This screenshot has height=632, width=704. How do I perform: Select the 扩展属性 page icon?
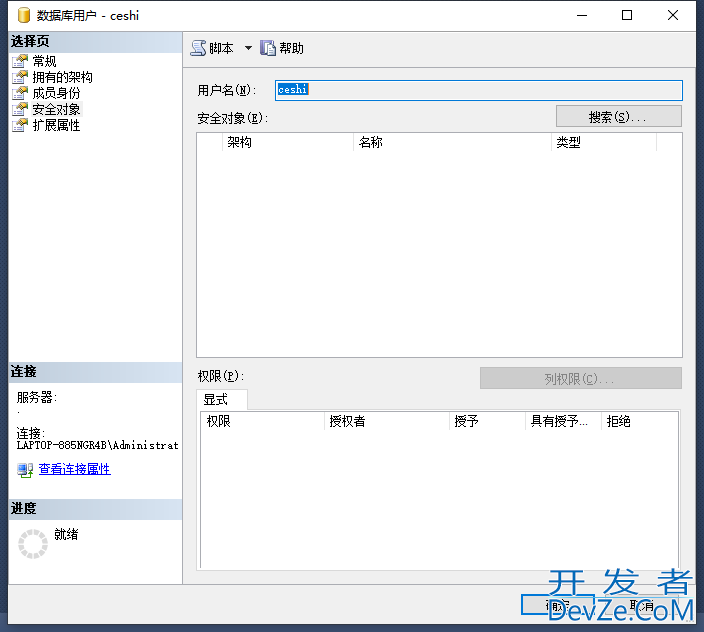pyautogui.click(x=20, y=125)
